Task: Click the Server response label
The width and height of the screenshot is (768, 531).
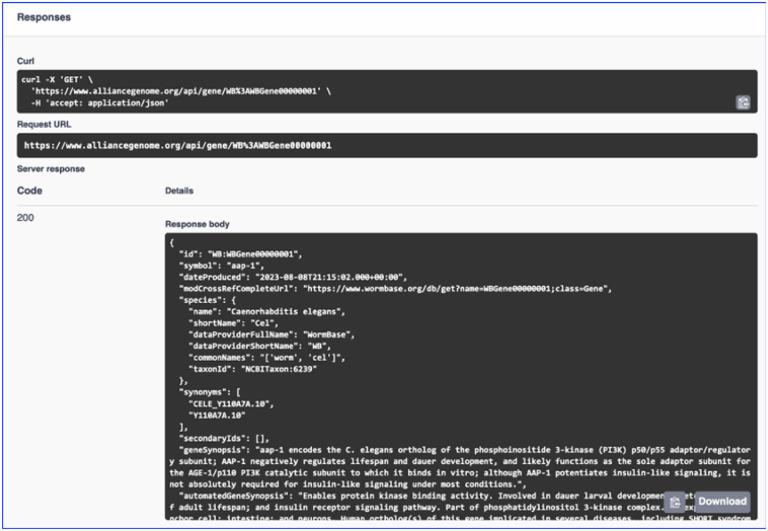Action: pyautogui.click(x=51, y=168)
